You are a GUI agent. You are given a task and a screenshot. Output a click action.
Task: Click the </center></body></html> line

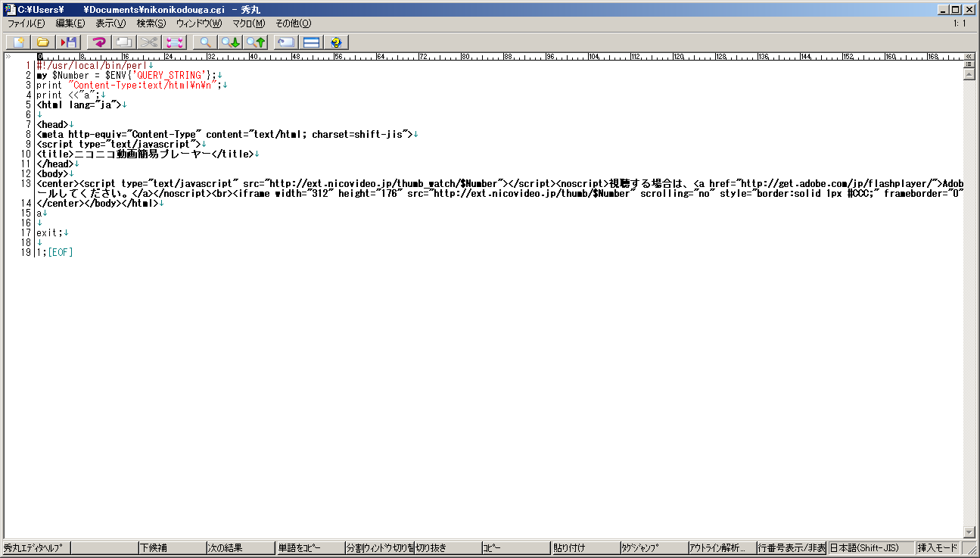(x=100, y=204)
